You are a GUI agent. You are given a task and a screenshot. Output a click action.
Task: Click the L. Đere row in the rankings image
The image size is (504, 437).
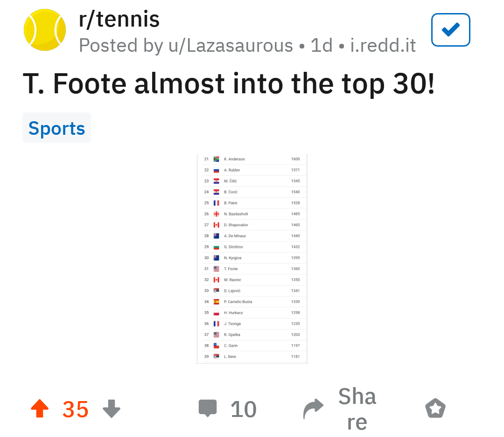click(252, 356)
